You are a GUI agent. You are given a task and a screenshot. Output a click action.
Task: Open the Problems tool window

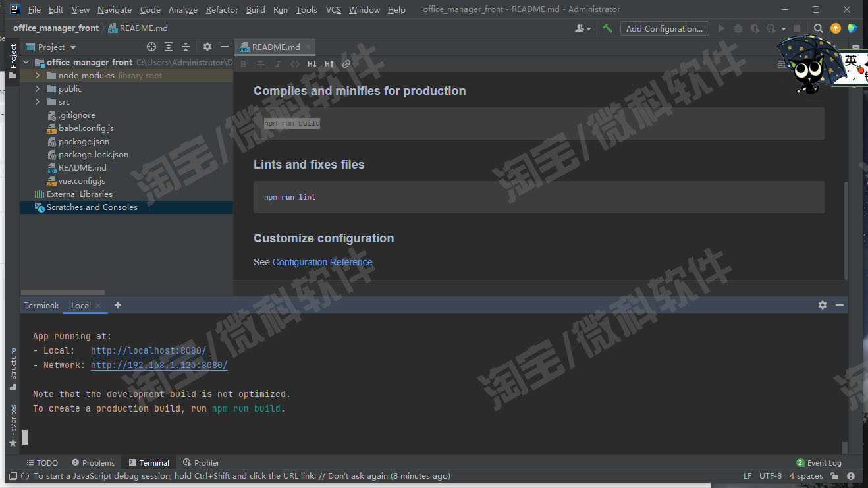[93, 462]
